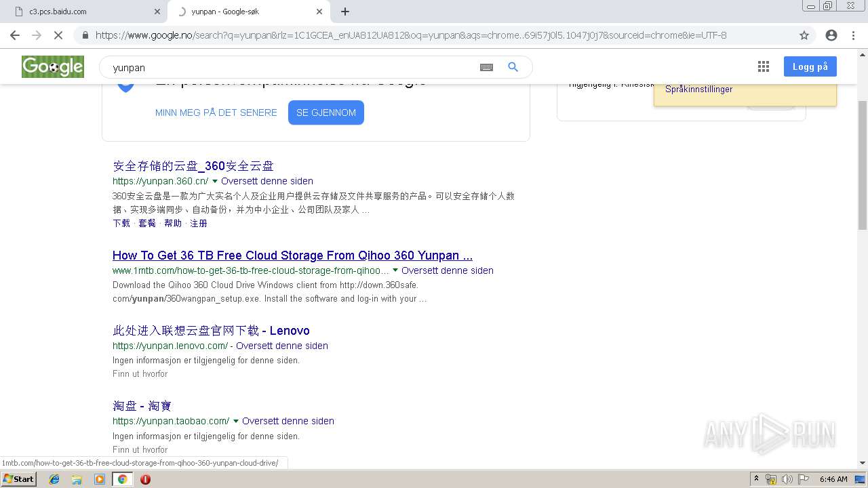The image size is (868, 488).
Task: Open the on-screen keyboard input tool
Action: tap(486, 67)
